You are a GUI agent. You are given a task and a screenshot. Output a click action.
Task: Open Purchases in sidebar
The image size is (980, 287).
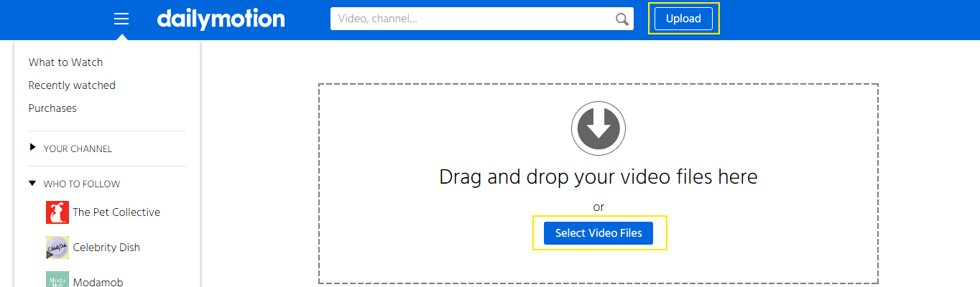tap(52, 108)
